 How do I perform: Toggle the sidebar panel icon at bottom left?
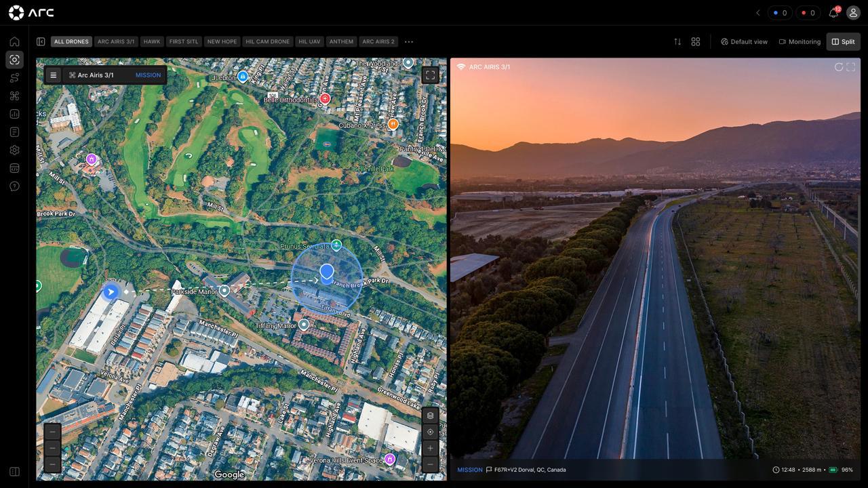point(14,472)
